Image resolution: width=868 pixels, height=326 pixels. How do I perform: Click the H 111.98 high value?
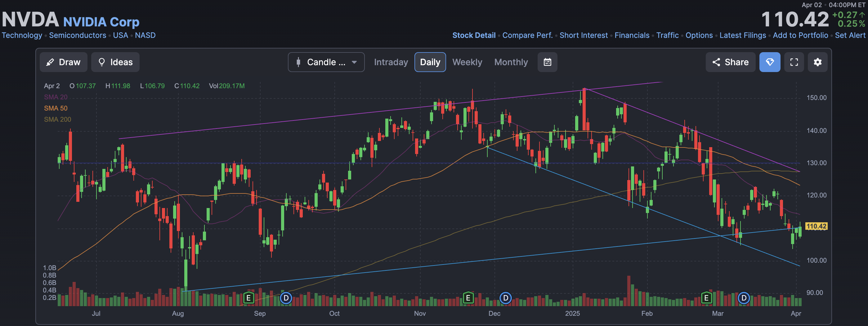118,86
